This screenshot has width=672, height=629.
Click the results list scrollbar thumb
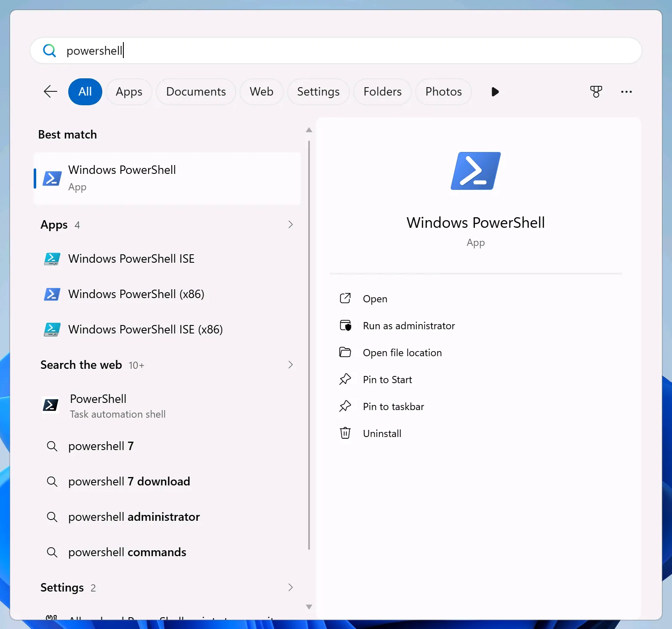coord(309,345)
